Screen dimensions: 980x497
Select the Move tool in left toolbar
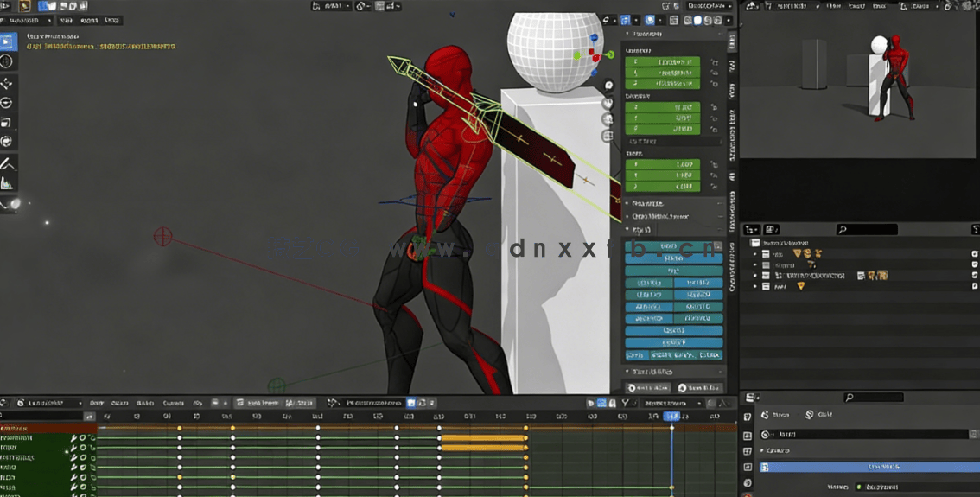pos(8,84)
